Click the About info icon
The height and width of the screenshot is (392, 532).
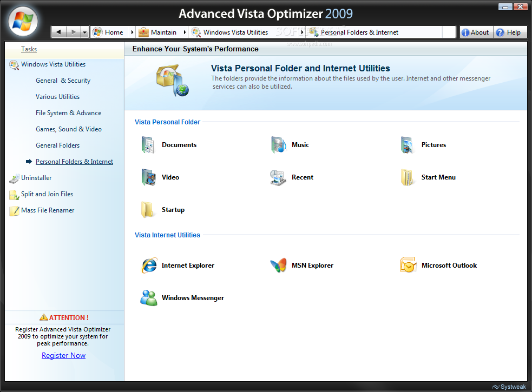[x=465, y=32]
